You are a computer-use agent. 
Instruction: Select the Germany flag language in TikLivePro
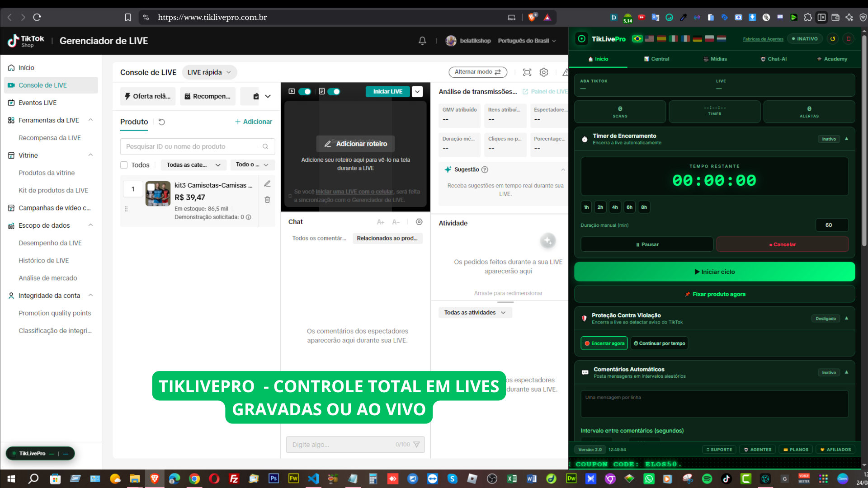(x=698, y=39)
